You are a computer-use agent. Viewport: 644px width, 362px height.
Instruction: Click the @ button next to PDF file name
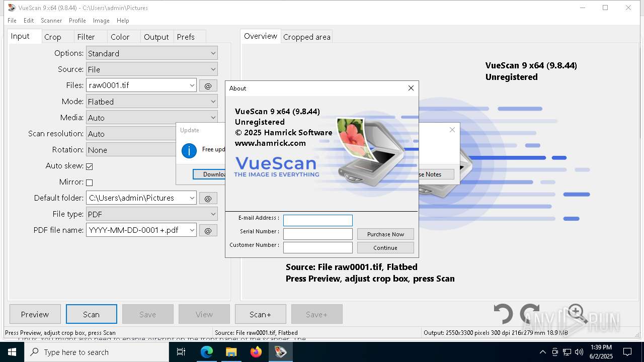(208, 230)
